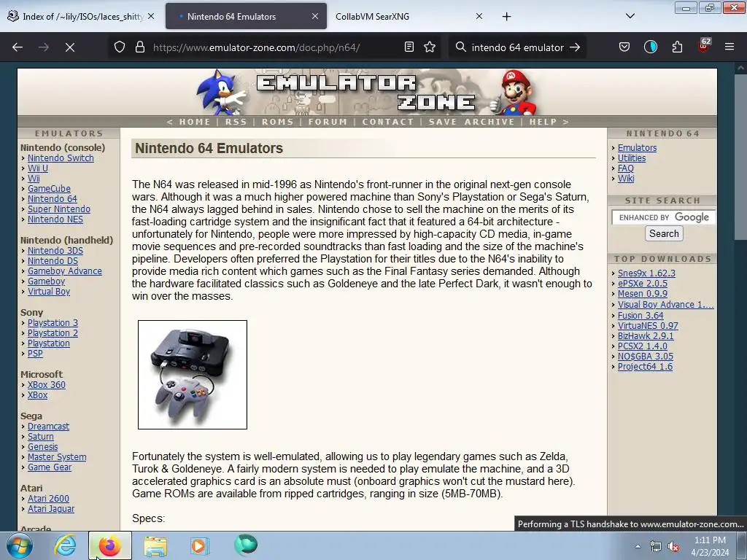Click the Google enhanced site search field
The image size is (747, 560).
pyautogui.click(x=664, y=217)
